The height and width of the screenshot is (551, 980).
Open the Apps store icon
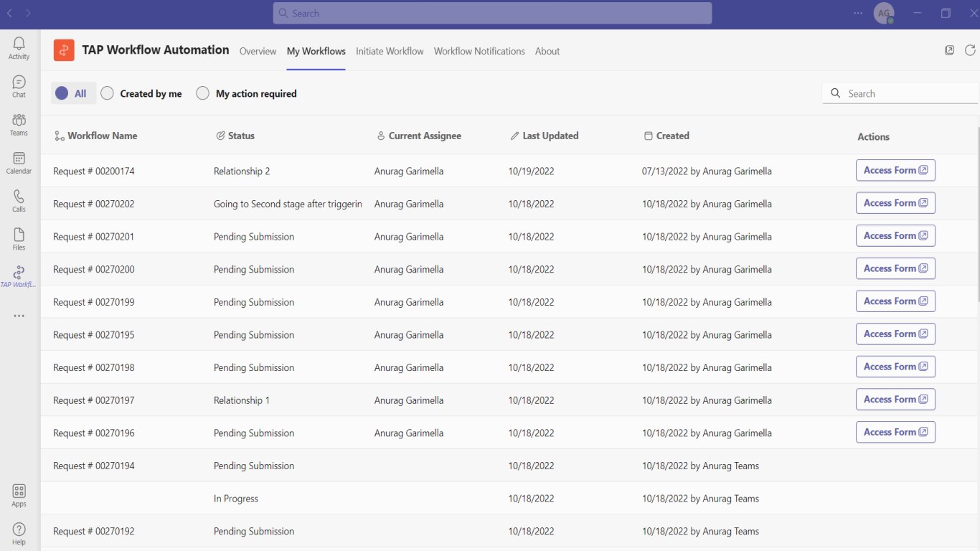19,495
